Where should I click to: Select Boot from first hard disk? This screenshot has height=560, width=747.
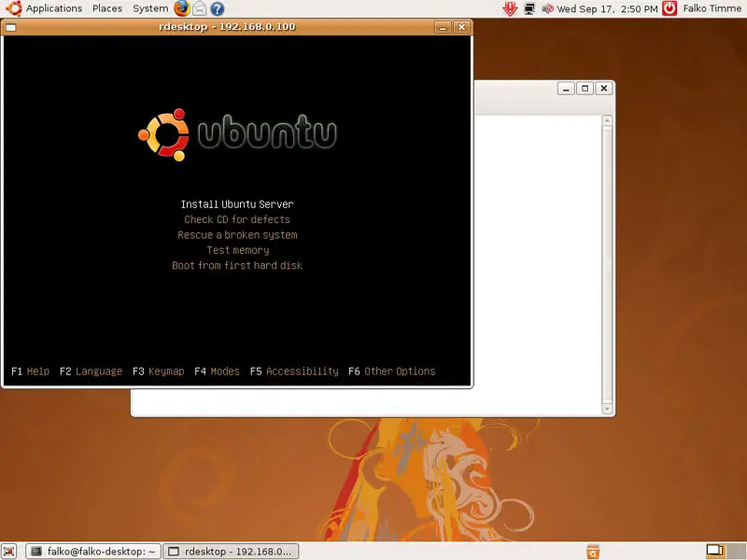click(237, 265)
